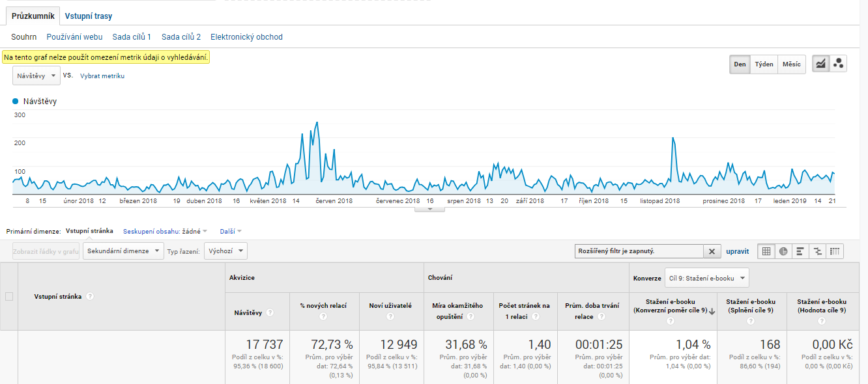
Task: Open the Návštěvy metric dropdown
Action: point(36,75)
